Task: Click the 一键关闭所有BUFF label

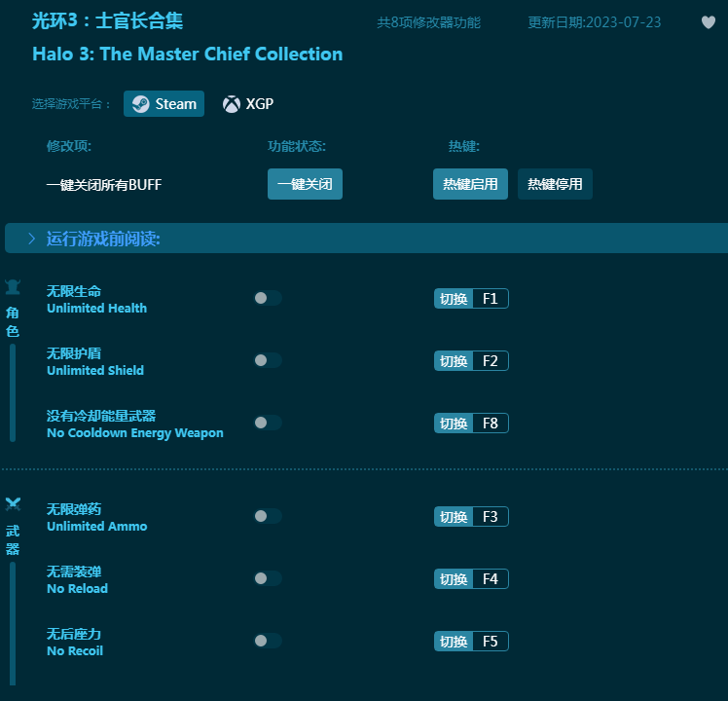Action: 104,184
